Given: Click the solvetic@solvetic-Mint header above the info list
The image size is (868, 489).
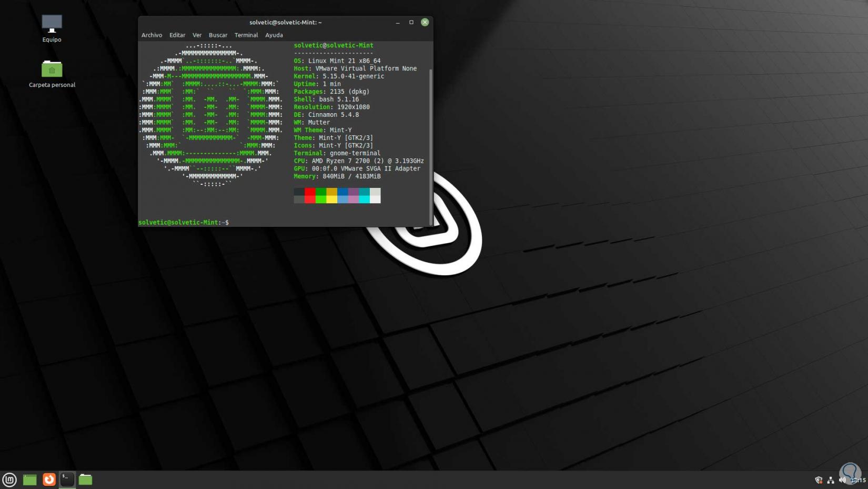Looking at the screenshot, I should coord(334,45).
